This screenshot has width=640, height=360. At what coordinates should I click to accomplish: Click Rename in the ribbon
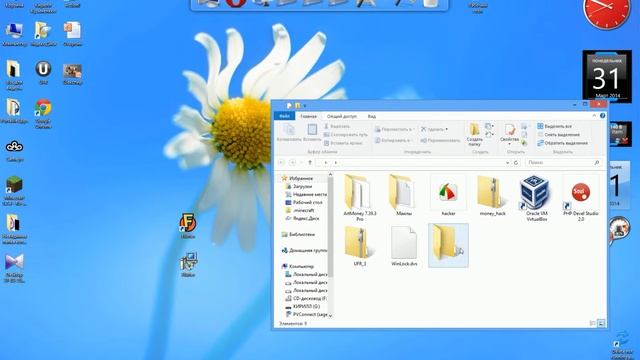(x=440, y=140)
